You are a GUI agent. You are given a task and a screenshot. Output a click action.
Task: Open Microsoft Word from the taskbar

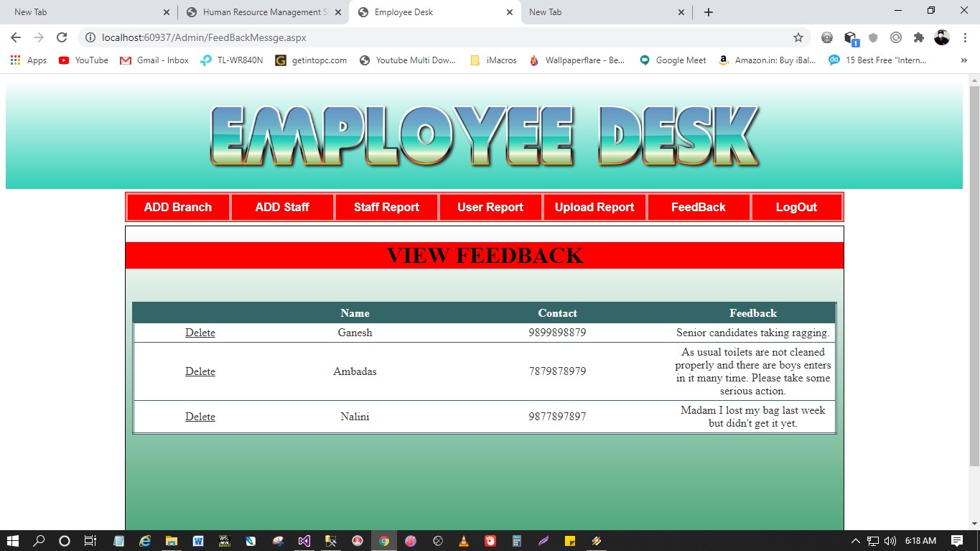click(198, 541)
